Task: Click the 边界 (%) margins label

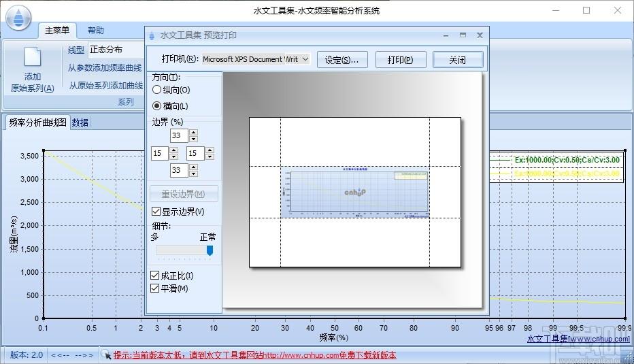Action: (167, 122)
